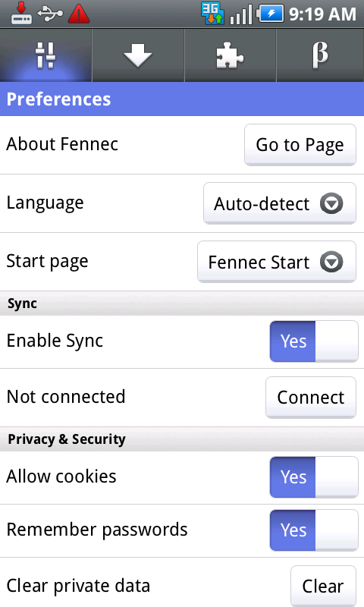364x607 pixels.
Task: Clear private data with the Clear button
Action: coord(323,586)
